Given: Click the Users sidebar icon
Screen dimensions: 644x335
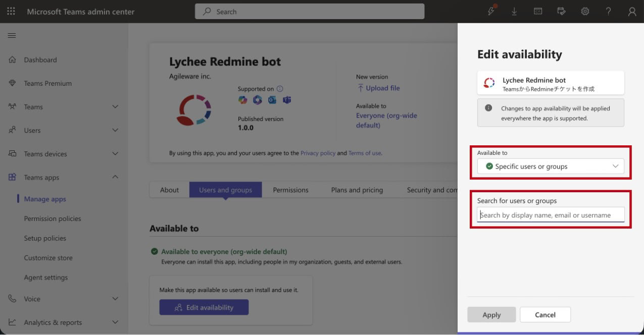Looking at the screenshot, I should click(x=12, y=130).
